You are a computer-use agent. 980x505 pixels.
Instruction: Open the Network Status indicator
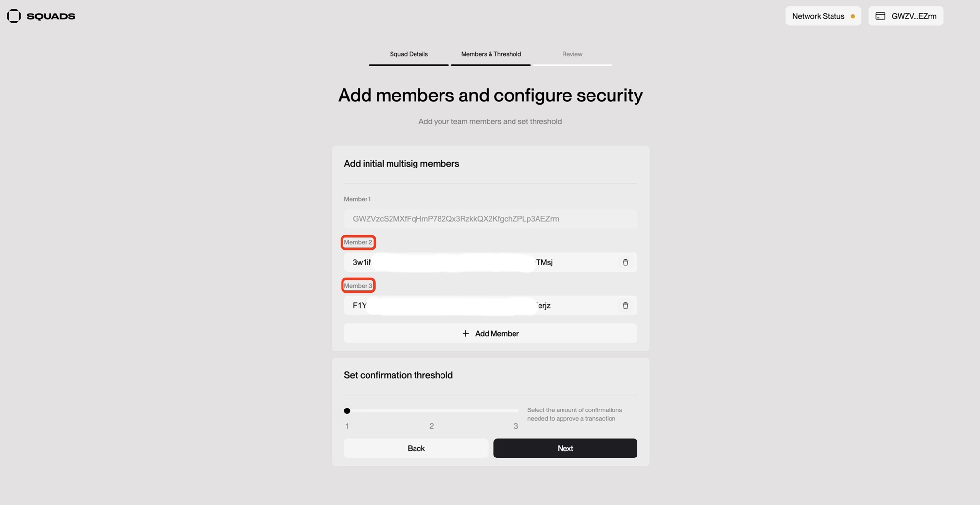(x=823, y=16)
